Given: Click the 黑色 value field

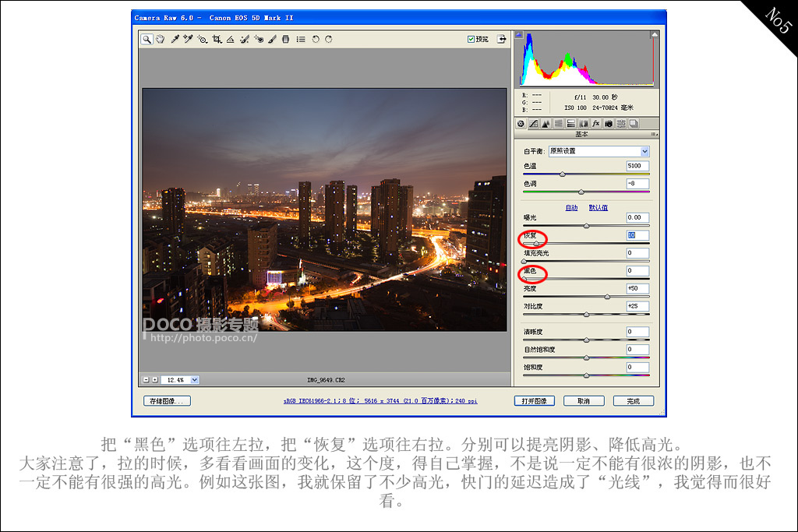Looking at the screenshot, I should click(637, 270).
